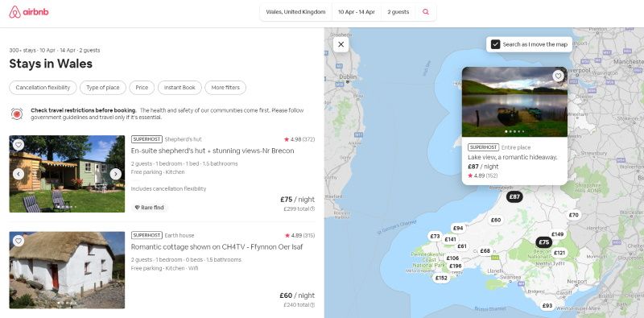Open the thatched cottage listing photo

pyautogui.click(x=67, y=270)
